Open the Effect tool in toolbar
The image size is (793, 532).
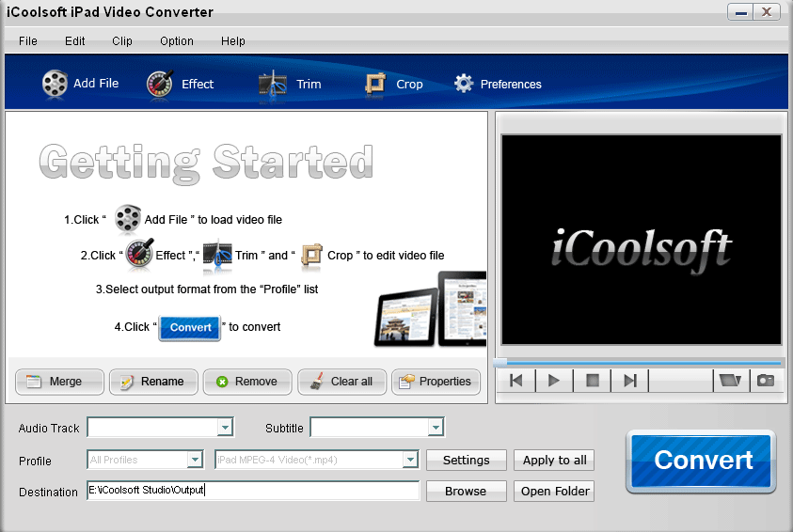(180, 84)
